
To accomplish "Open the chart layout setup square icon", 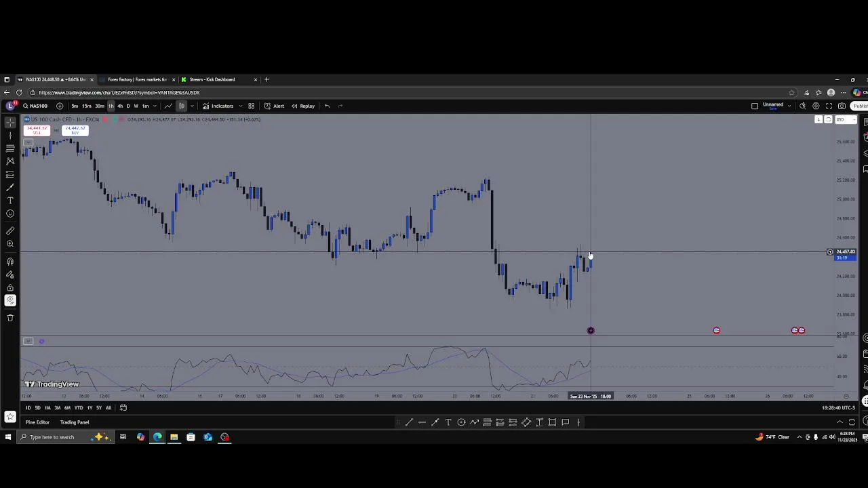I will point(755,106).
